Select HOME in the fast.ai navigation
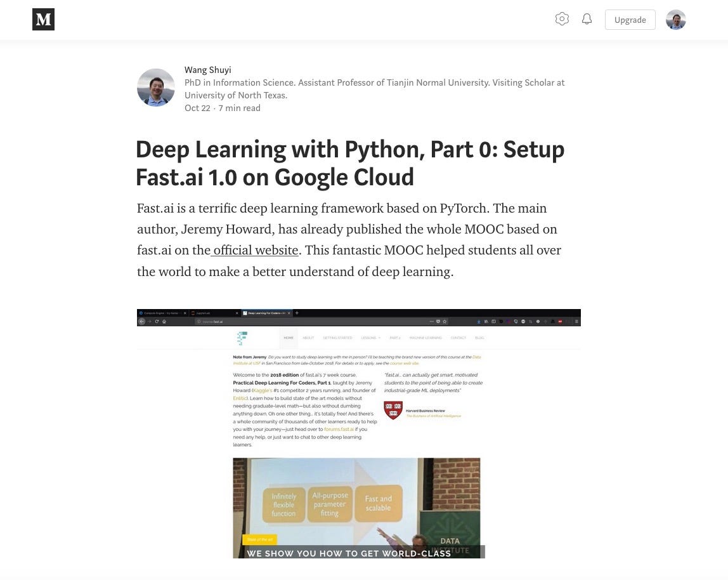 (x=289, y=338)
